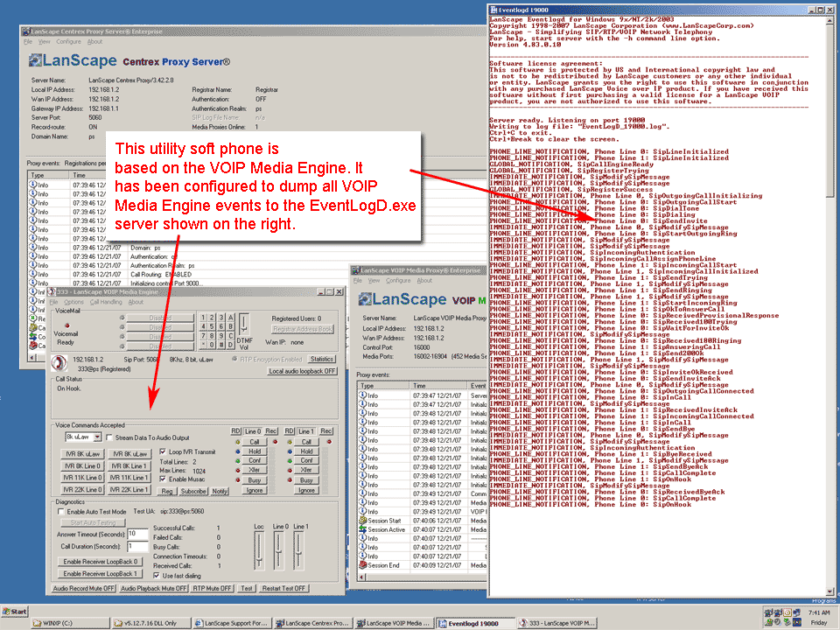Click the Restart Test OFF button
The width and height of the screenshot is (840, 630).
pos(283,588)
